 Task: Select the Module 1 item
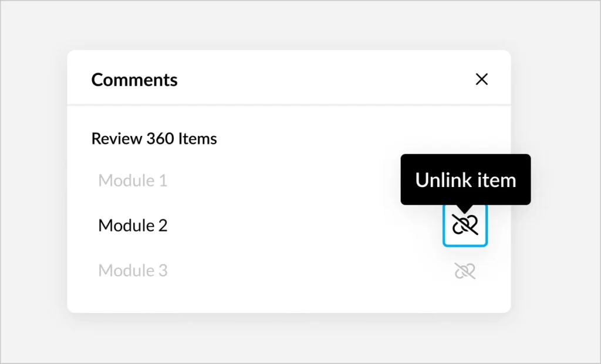pyautogui.click(x=133, y=181)
